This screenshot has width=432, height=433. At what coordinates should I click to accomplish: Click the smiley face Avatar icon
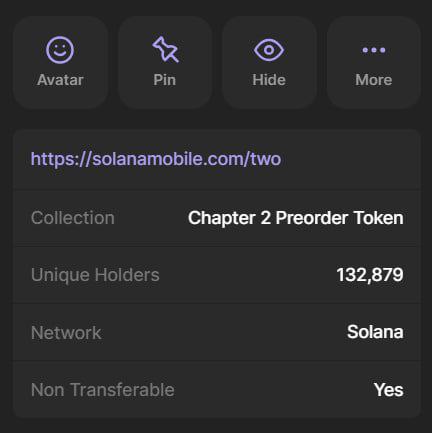[x=60, y=50]
